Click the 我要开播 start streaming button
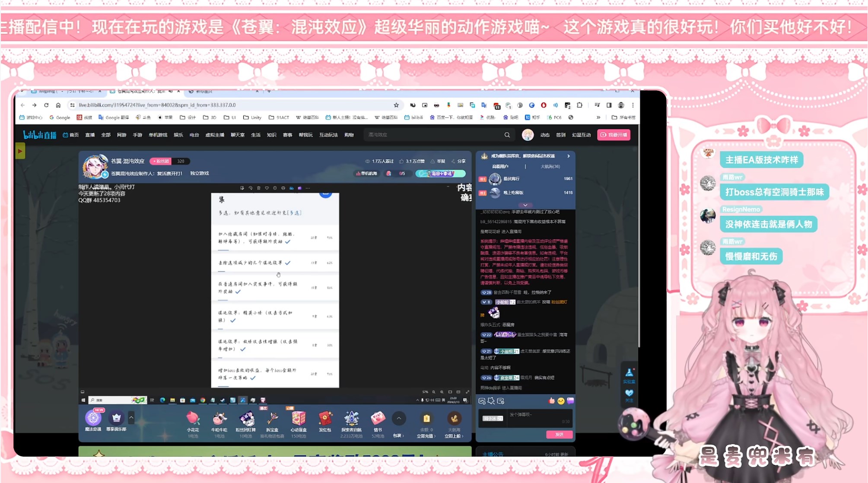Screen dimensions: 868x483 614,135
